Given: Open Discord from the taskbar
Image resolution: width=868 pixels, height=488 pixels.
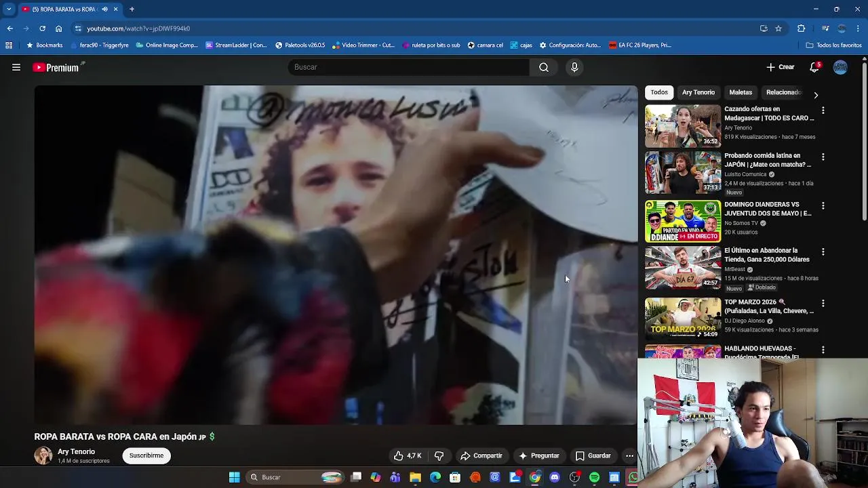Looking at the screenshot, I should coord(555,477).
